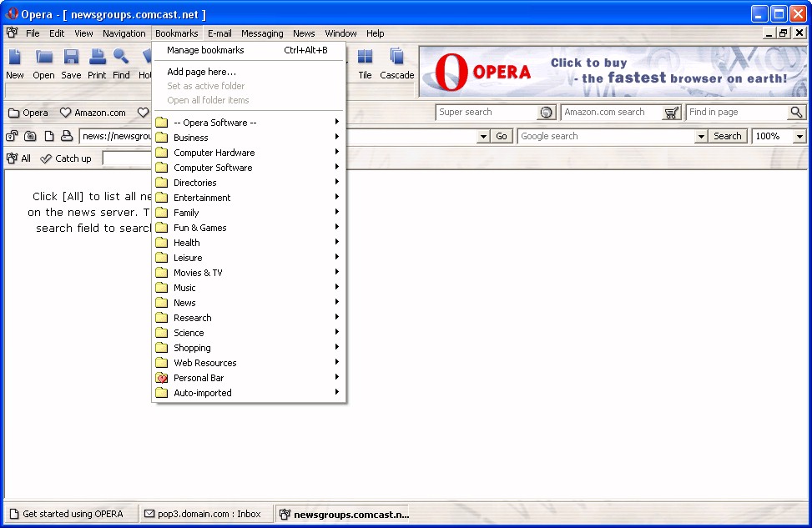Open the Messaging menu
Image resolution: width=812 pixels, height=528 pixels.
262,33
